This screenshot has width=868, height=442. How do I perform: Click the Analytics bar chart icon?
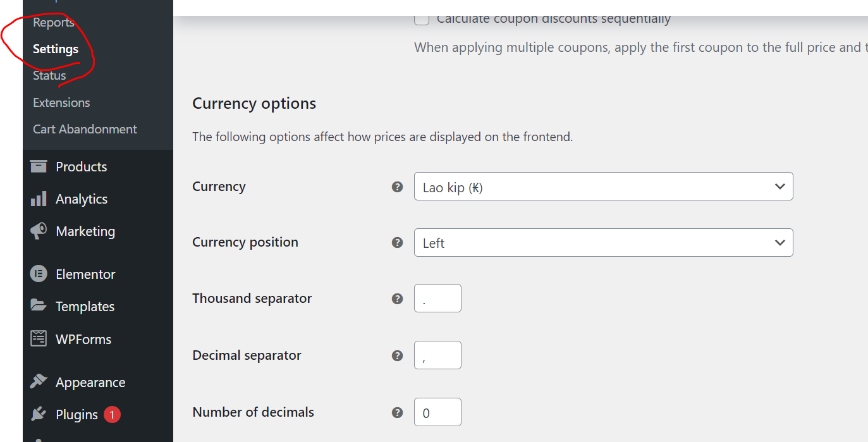[39, 199]
